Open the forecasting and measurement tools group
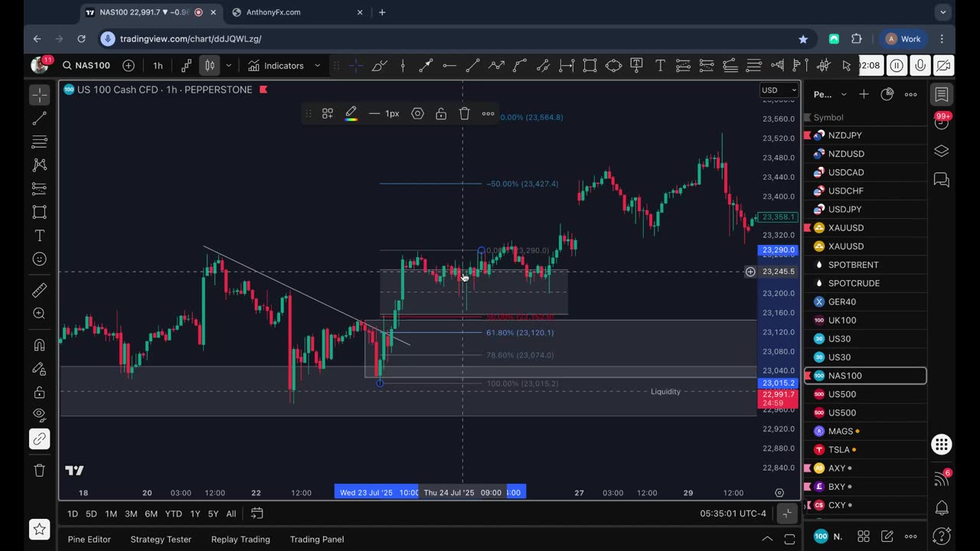The height and width of the screenshot is (551, 980). click(40, 188)
